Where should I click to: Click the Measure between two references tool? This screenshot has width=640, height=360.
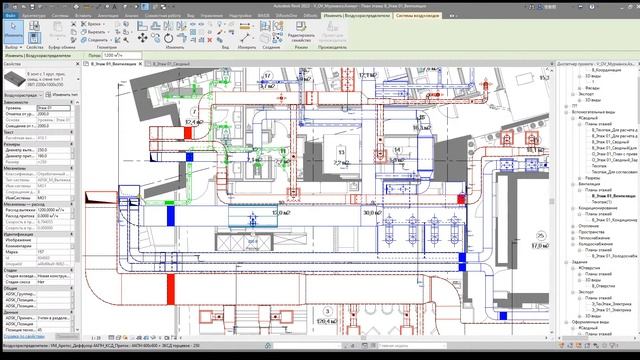click(x=245, y=26)
